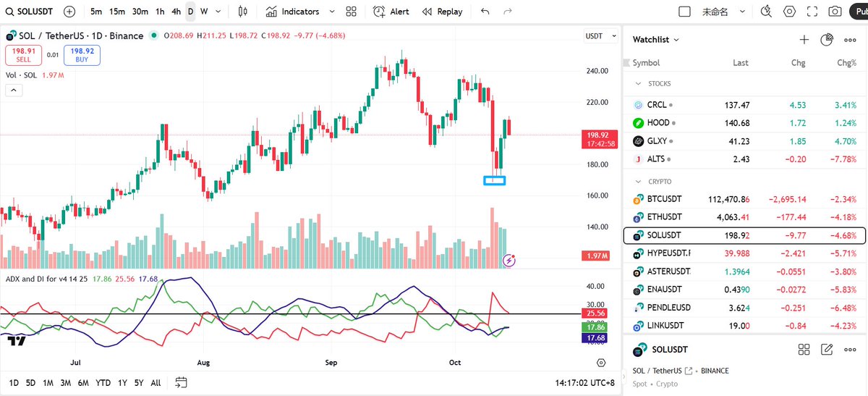Screen dimensions: 868x396
Task: Collapse the CRYPTO watchlist section
Action: (x=638, y=182)
